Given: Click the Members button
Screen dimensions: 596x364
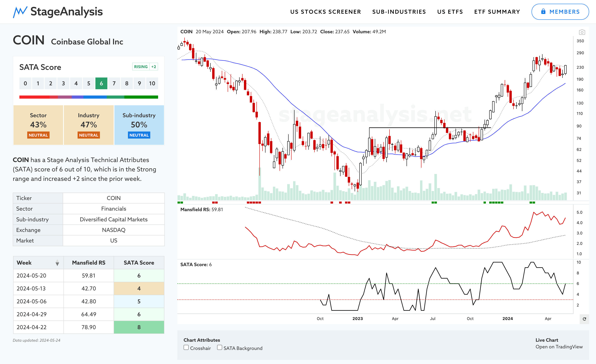Looking at the screenshot, I should tap(560, 12).
